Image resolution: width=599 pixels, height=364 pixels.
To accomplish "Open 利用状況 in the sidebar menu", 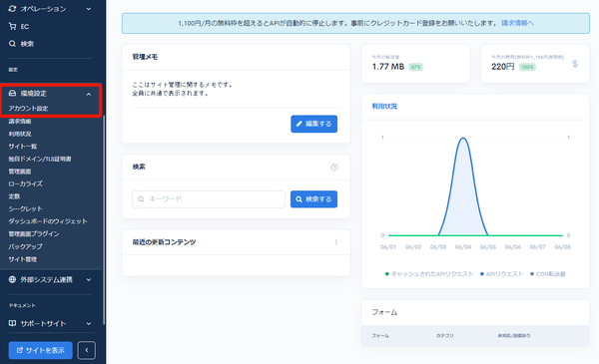I will [x=20, y=134].
